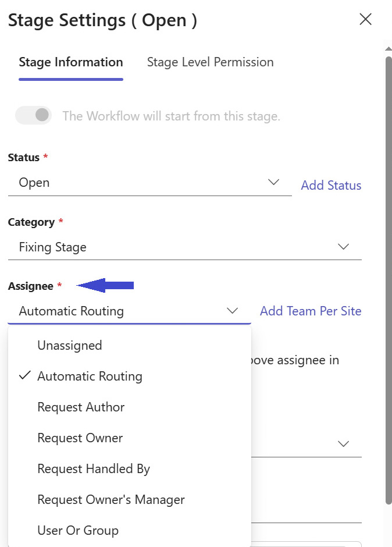This screenshot has height=547, width=392.
Task: Click the Assignee dropdown chevron icon
Action: coord(232,311)
